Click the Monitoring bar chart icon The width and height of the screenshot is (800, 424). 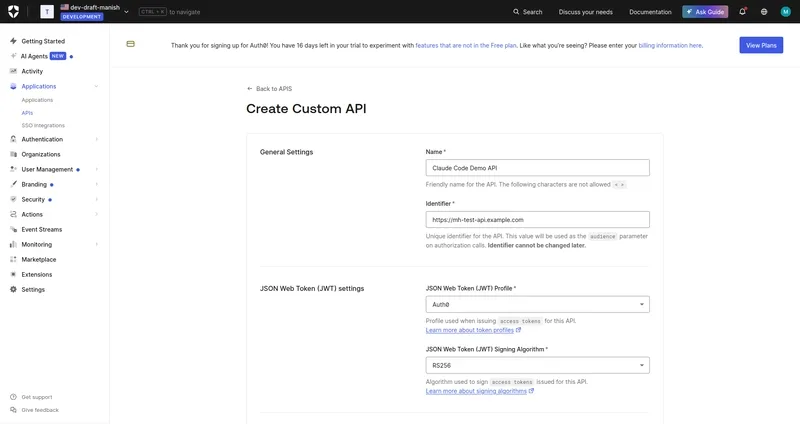click(13, 244)
